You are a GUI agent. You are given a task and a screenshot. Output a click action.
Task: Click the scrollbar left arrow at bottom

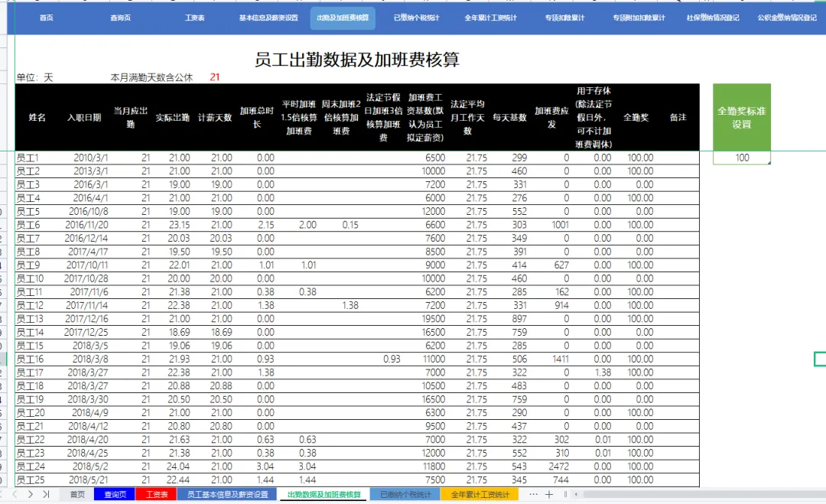point(577,495)
